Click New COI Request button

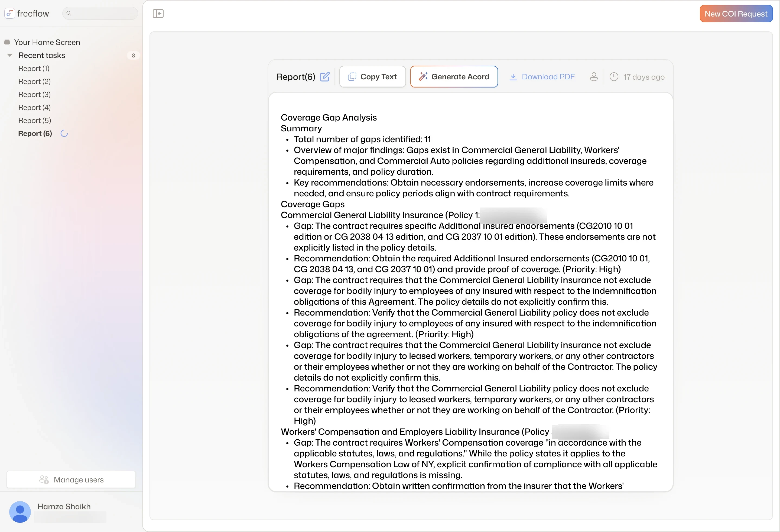736,14
